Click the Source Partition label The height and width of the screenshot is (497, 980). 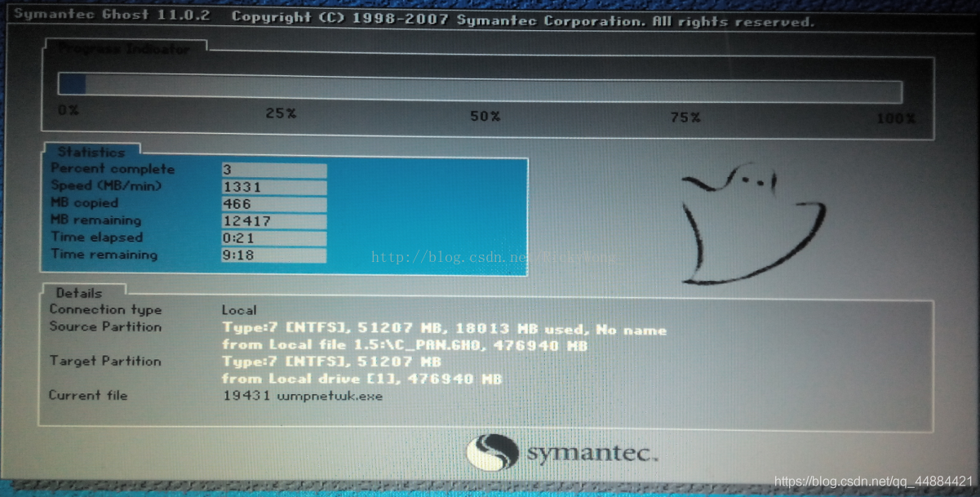(105, 326)
